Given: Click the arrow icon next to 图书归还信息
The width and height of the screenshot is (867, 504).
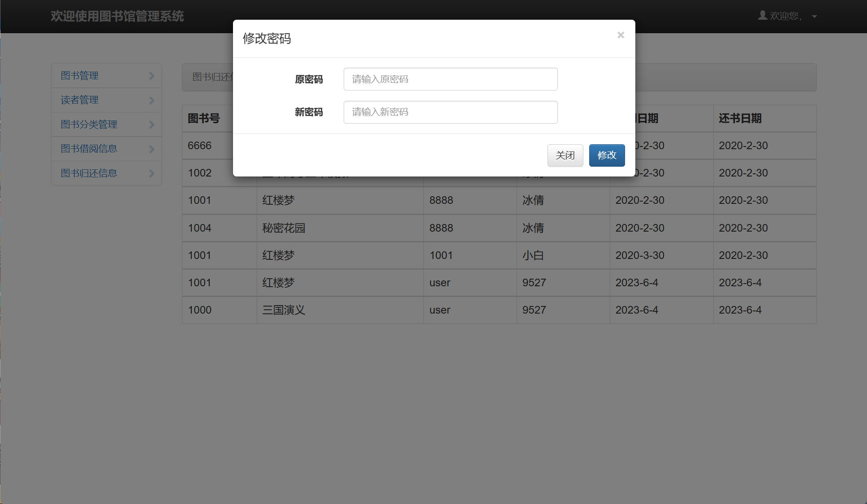Looking at the screenshot, I should click(152, 173).
